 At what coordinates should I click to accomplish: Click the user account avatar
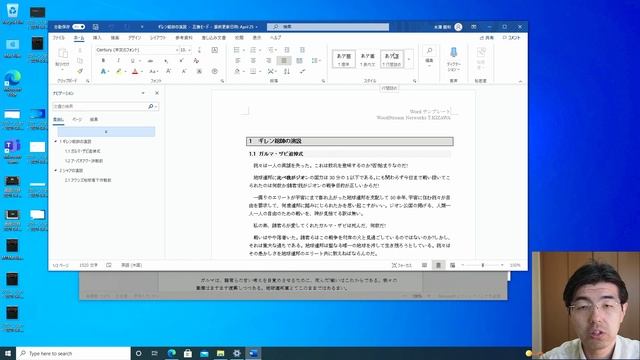[458, 27]
